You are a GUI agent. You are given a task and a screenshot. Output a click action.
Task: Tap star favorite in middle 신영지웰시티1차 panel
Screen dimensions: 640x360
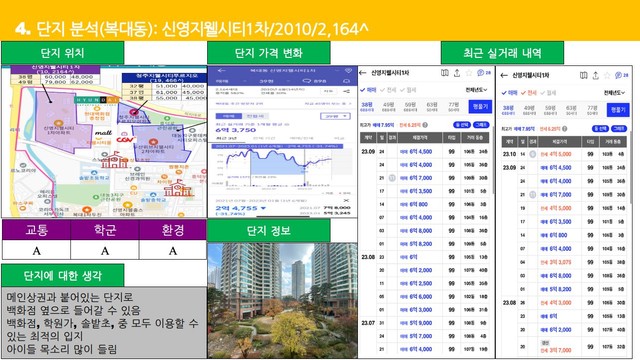coord(469,73)
